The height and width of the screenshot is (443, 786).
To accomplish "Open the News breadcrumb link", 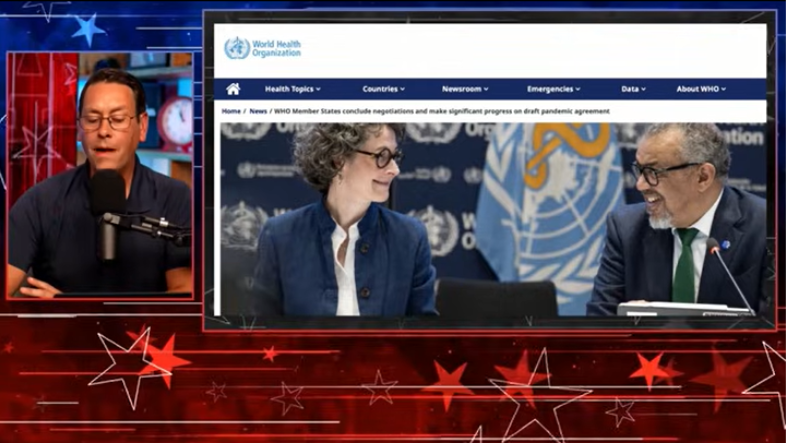I will (258, 111).
